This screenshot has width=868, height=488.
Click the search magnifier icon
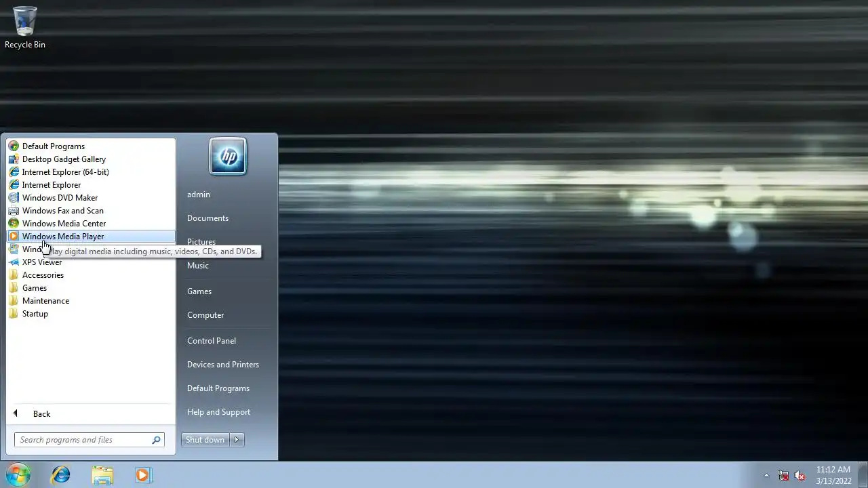pyautogui.click(x=156, y=440)
